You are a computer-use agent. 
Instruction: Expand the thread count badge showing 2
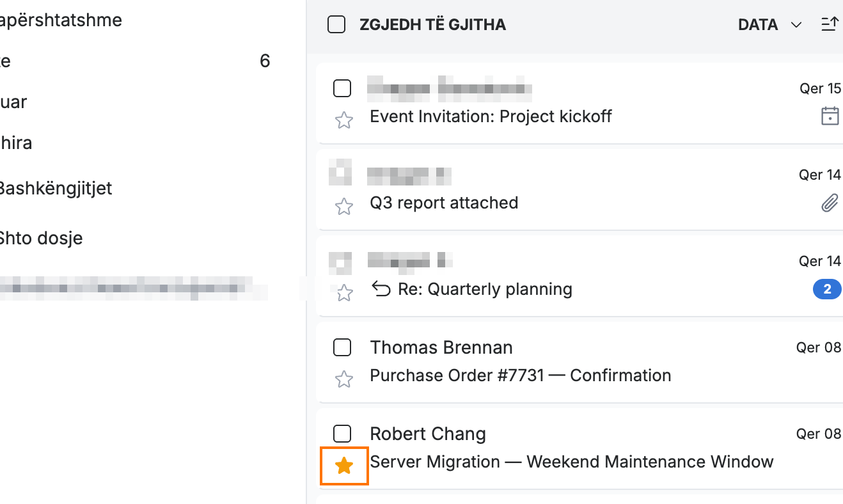(x=827, y=290)
